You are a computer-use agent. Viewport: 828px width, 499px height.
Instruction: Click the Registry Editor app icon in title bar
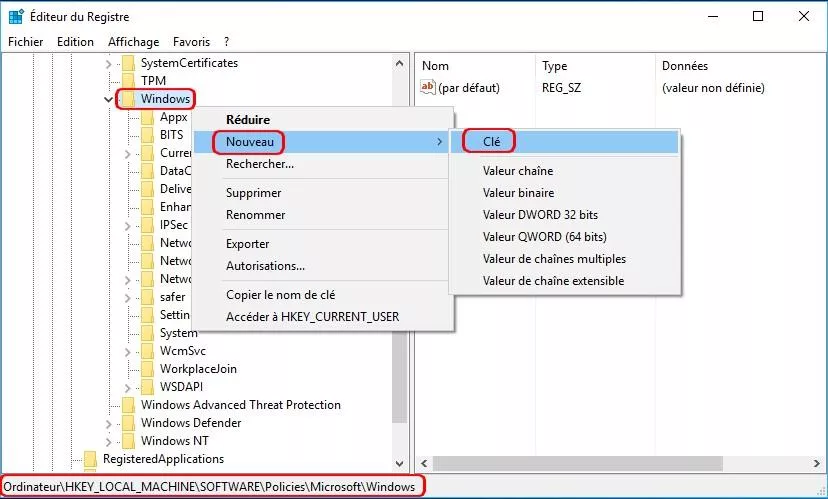[x=16, y=16]
